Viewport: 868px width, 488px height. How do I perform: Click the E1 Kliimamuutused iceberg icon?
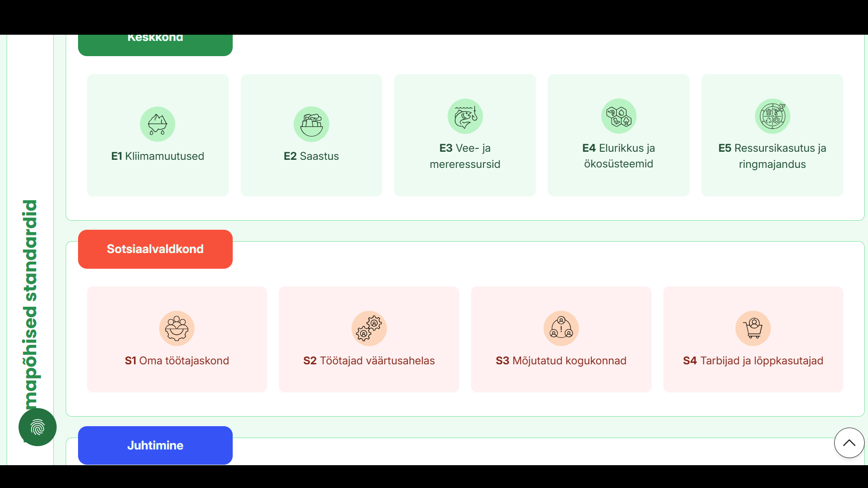point(158,124)
